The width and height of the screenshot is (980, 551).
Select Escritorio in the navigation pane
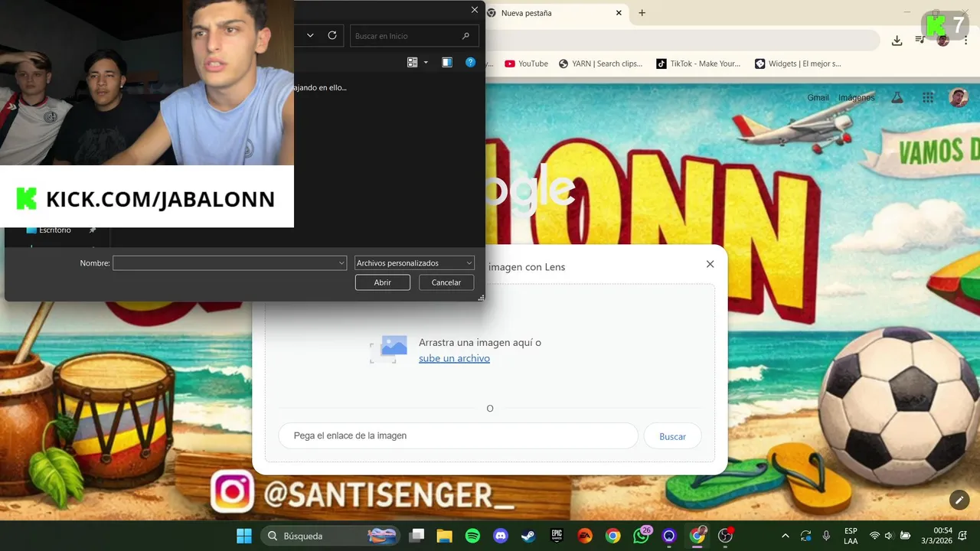point(54,230)
